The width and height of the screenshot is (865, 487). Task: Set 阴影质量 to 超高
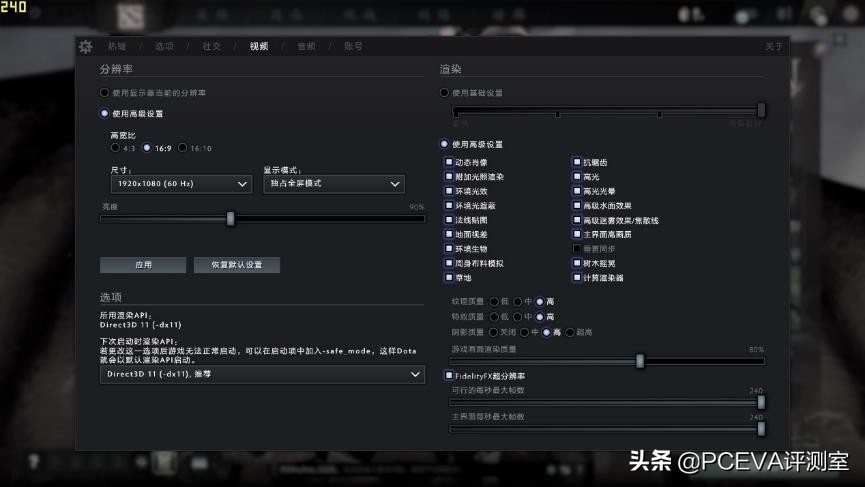pos(570,332)
